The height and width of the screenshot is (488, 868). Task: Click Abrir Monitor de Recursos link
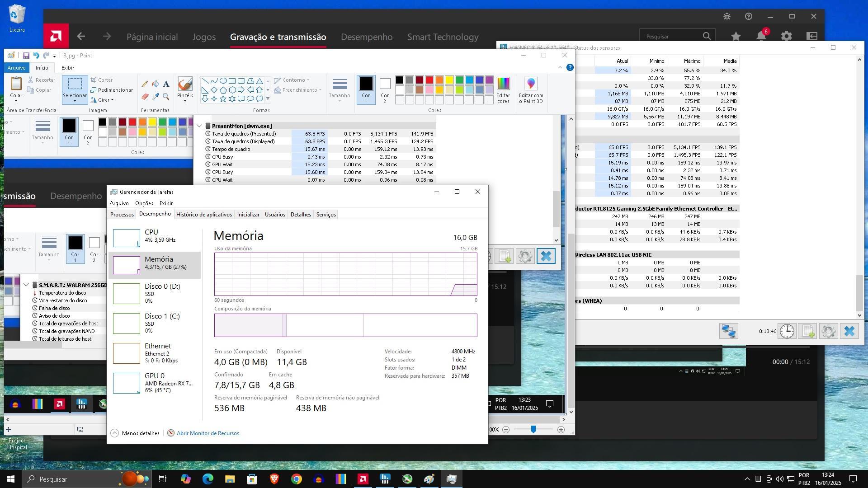pos(208,433)
